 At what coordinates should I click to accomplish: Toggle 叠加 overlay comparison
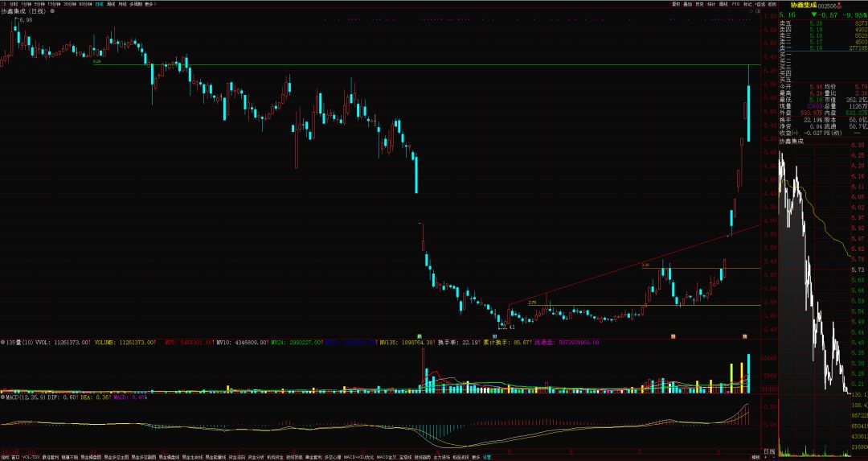(687, 4)
